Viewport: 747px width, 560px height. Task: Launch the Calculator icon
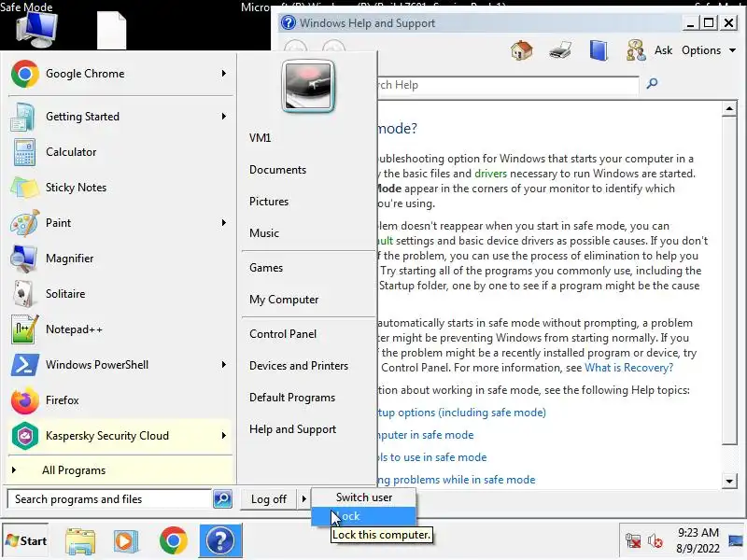pos(24,152)
